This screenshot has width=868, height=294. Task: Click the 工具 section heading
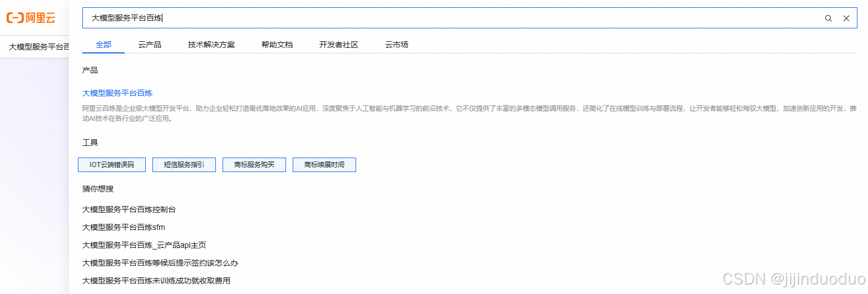click(x=90, y=143)
